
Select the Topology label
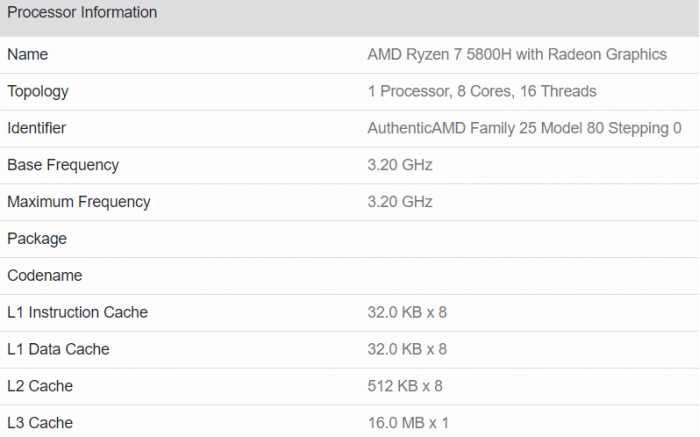(x=38, y=92)
